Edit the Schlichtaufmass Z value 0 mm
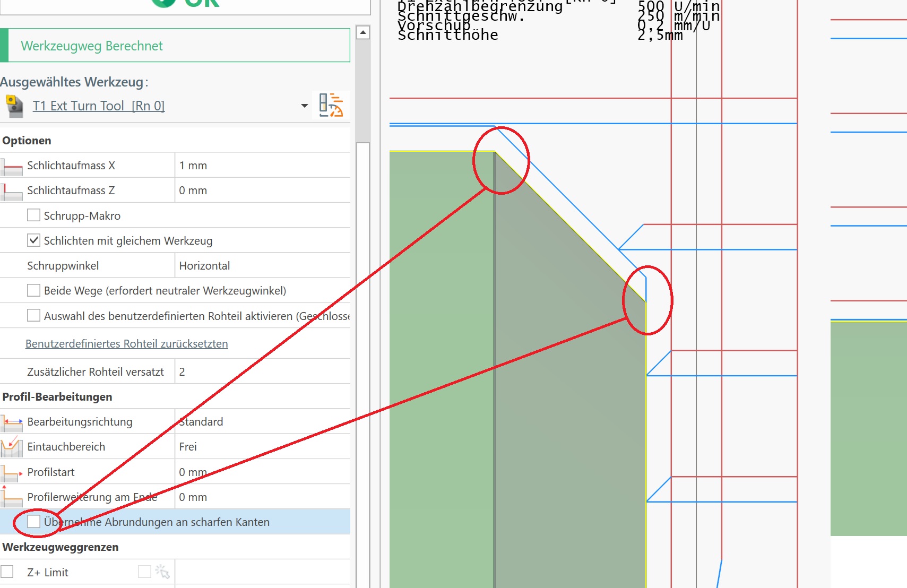 (x=262, y=191)
